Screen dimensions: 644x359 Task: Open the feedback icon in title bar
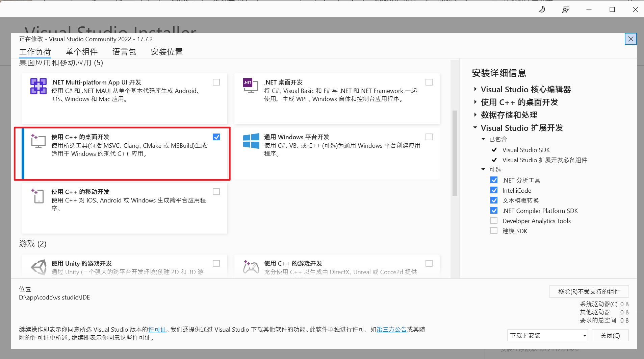[566, 9]
